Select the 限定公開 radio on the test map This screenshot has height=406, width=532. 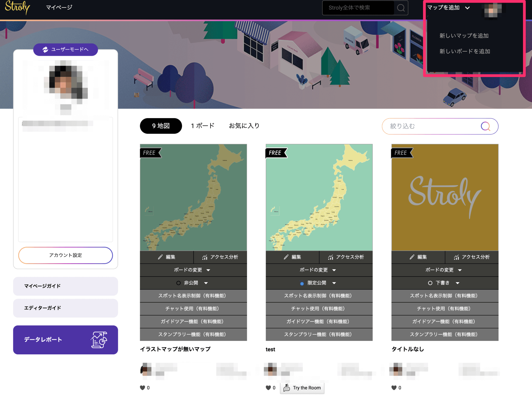click(x=302, y=283)
